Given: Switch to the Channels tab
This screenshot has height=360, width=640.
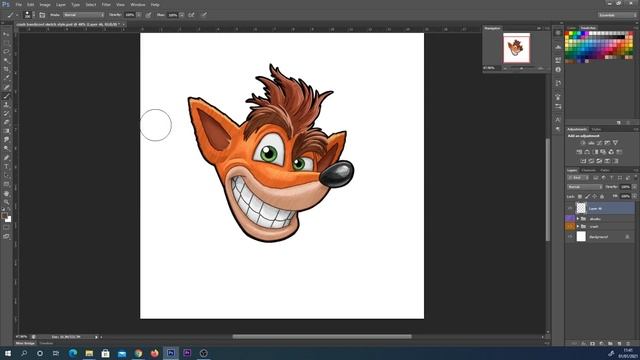Looking at the screenshot, I should 589,170.
